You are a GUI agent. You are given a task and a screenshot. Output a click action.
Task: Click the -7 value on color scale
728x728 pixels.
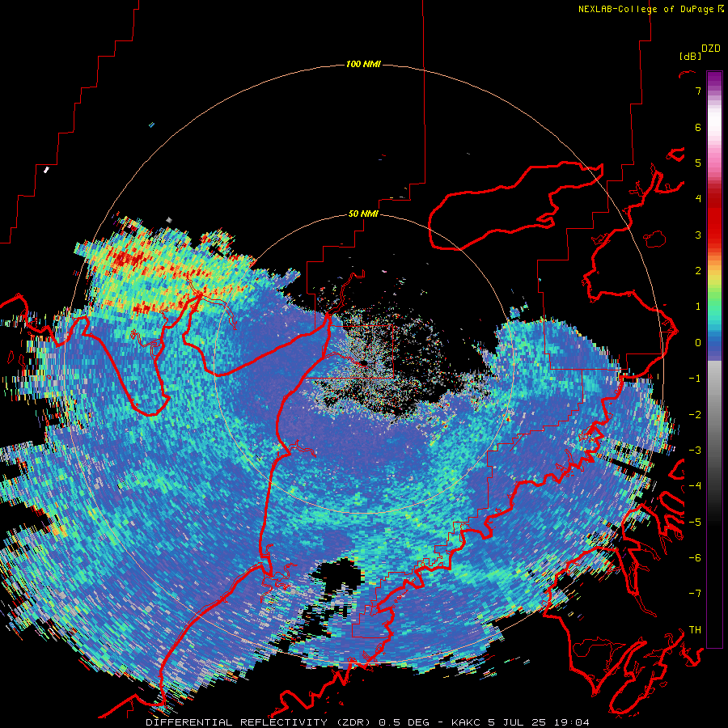click(695, 594)
